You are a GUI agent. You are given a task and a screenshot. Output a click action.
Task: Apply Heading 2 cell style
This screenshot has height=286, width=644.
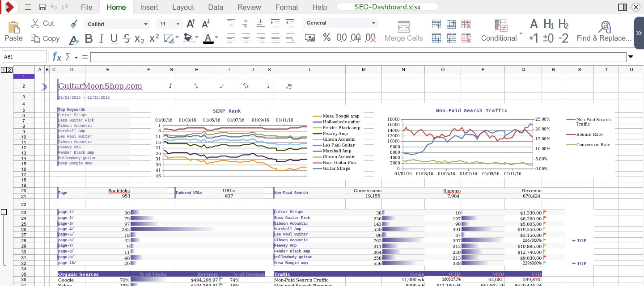[x=563, y=24]
